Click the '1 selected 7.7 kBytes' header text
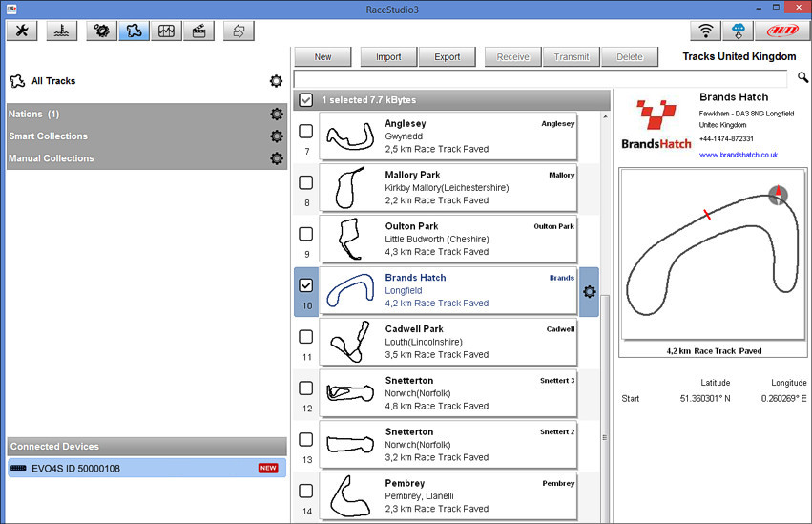The width and height of the screenshot is (812, 524). [x=368, y=100]
